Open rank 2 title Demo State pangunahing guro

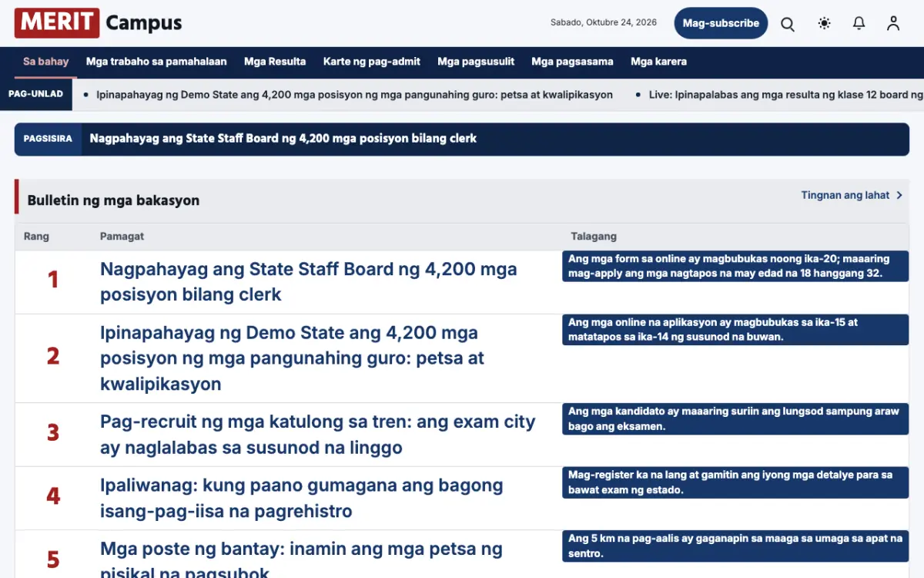(293, 358)
